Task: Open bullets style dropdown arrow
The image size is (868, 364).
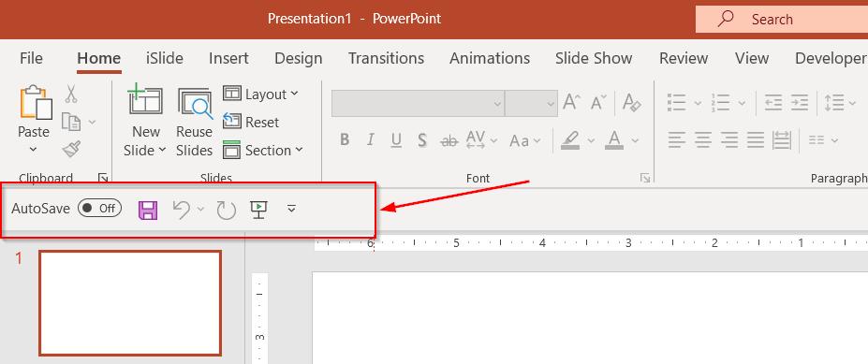Action: coord(698,103)
